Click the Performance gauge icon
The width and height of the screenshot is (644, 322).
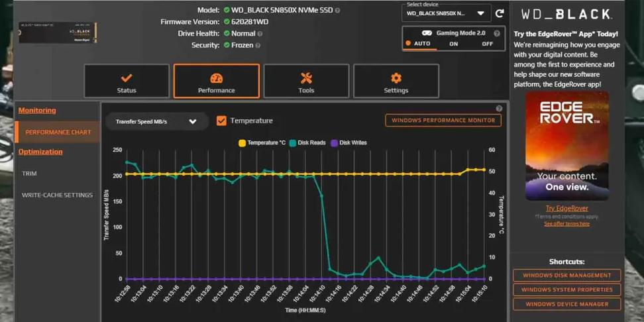[x=216, y=78]
